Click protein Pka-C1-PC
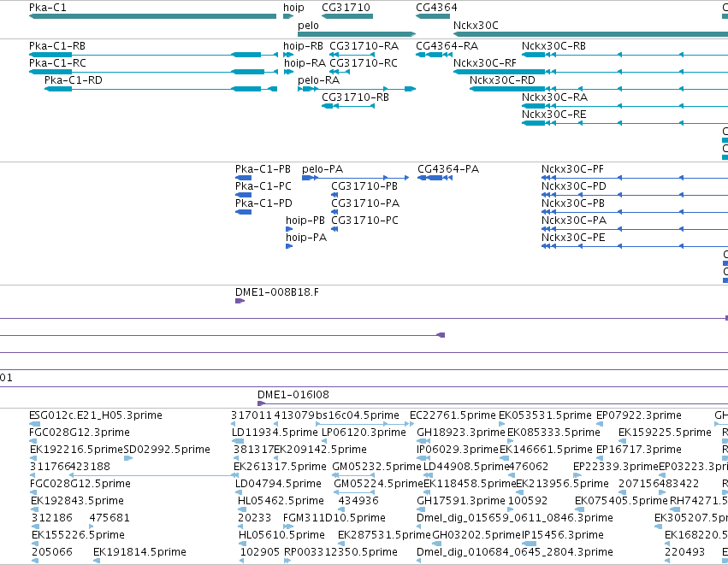Image resolution: width=728 pixels, height=565 pixels. (x=243, y=195)
